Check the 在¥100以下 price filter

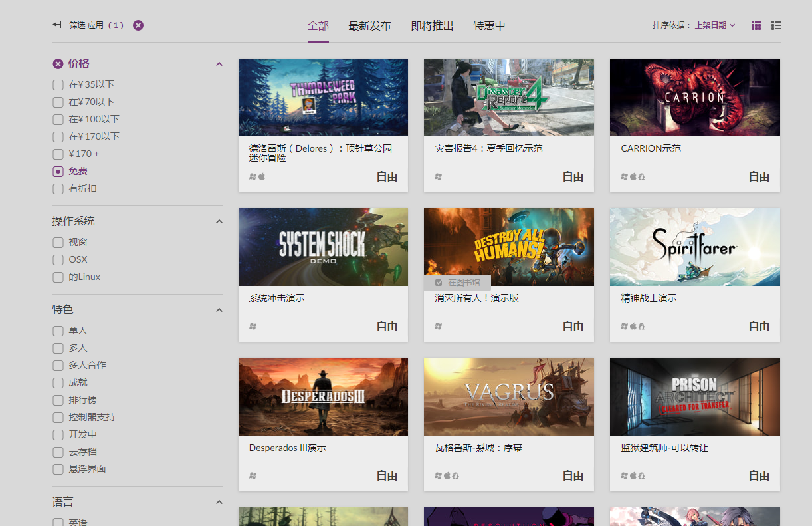pos(58,119)
